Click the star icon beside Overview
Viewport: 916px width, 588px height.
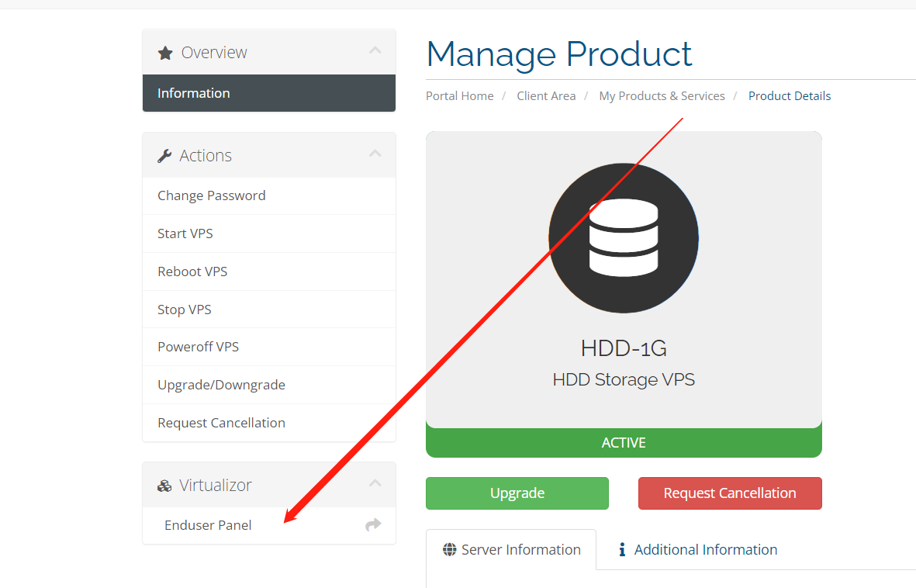[x=165, y=53]
